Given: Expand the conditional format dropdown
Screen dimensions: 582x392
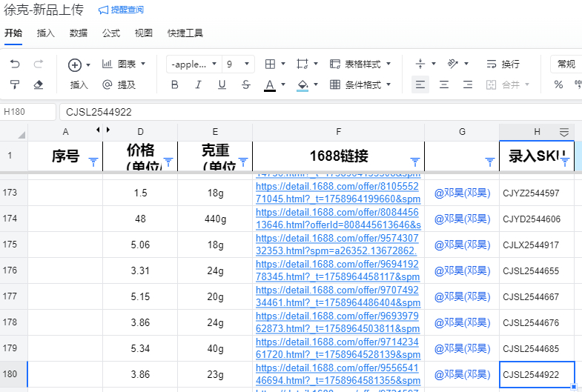Looking at the screenshot, I should (388, 84).
